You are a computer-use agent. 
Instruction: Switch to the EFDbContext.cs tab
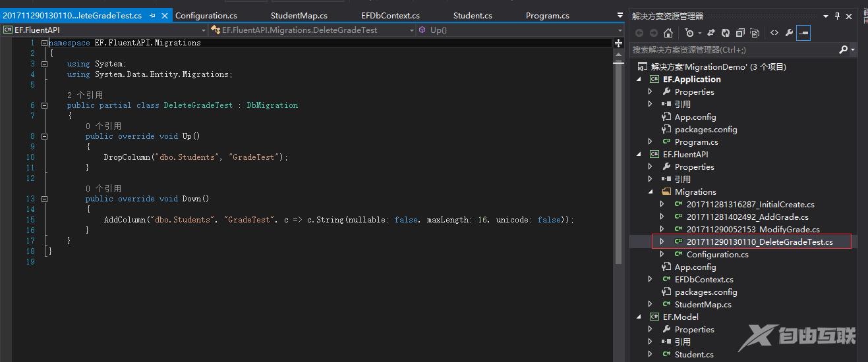point(390,15)
